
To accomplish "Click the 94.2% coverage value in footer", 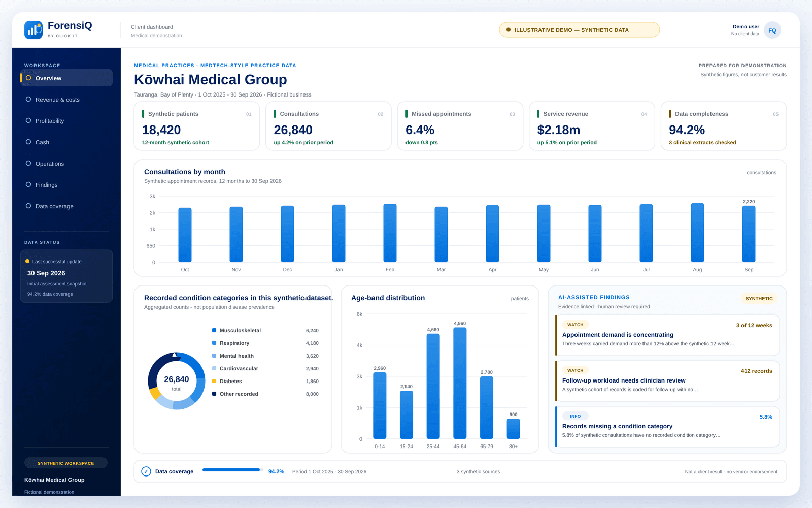I will (x=276, y=471).
